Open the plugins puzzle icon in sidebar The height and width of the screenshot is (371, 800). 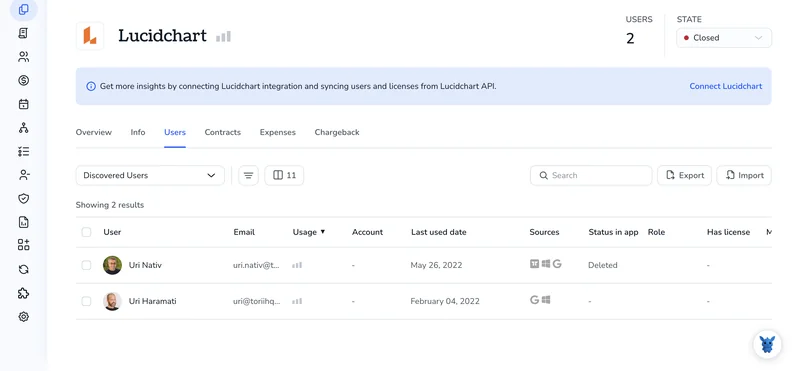click(x=23, y=293)
